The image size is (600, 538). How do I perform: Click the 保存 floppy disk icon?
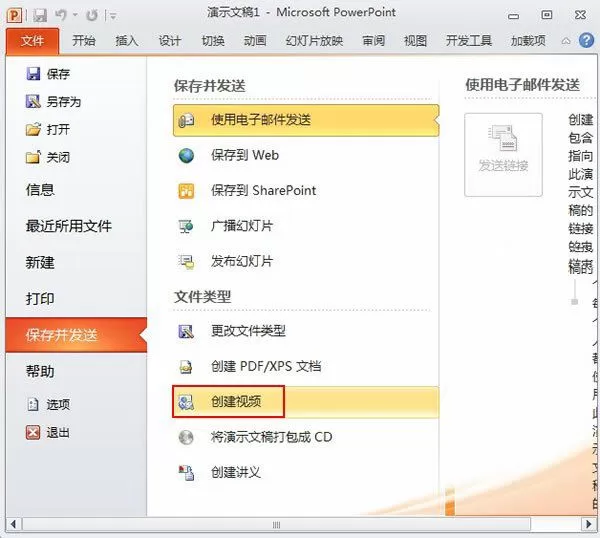33,73
